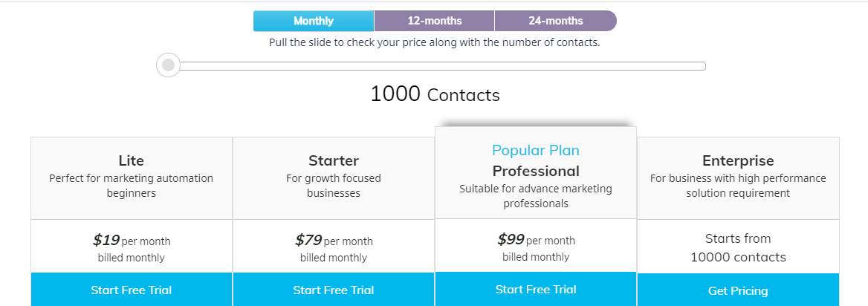Select the $79 per month price
Viewport: 868px width, 306px height.
[x=334, y=241]
